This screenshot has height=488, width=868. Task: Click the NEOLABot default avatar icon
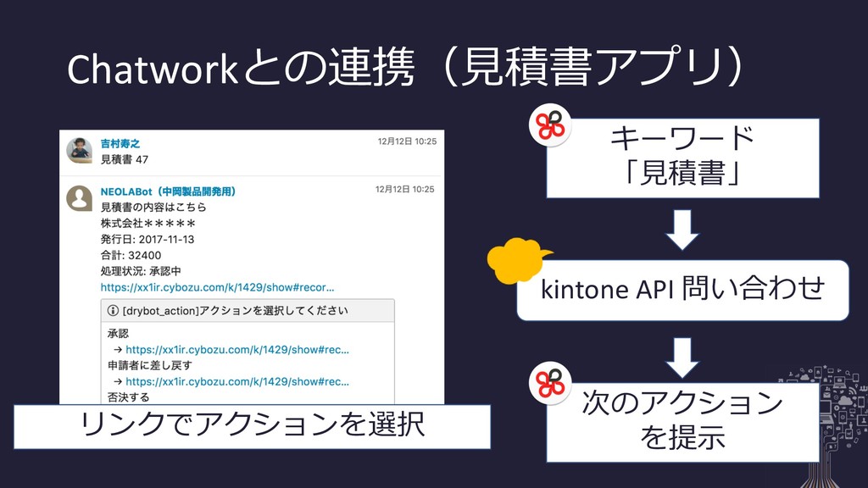[80, 198]
